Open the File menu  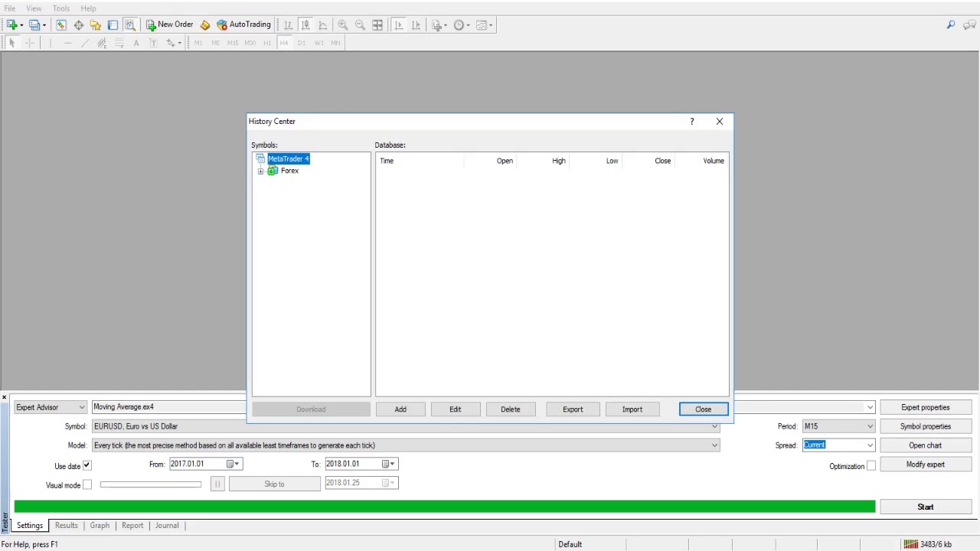coord(9,8)
